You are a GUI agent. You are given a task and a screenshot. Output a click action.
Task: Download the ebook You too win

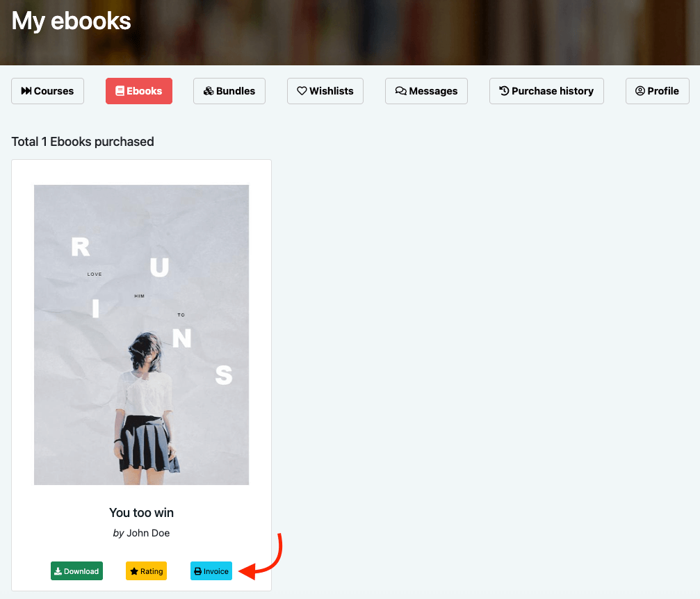76,571
